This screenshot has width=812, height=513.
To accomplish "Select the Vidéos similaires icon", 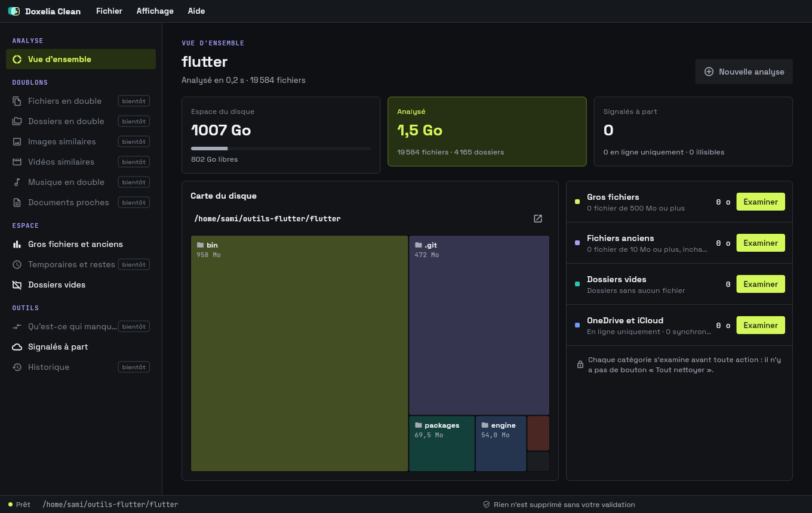I will 17,162.
